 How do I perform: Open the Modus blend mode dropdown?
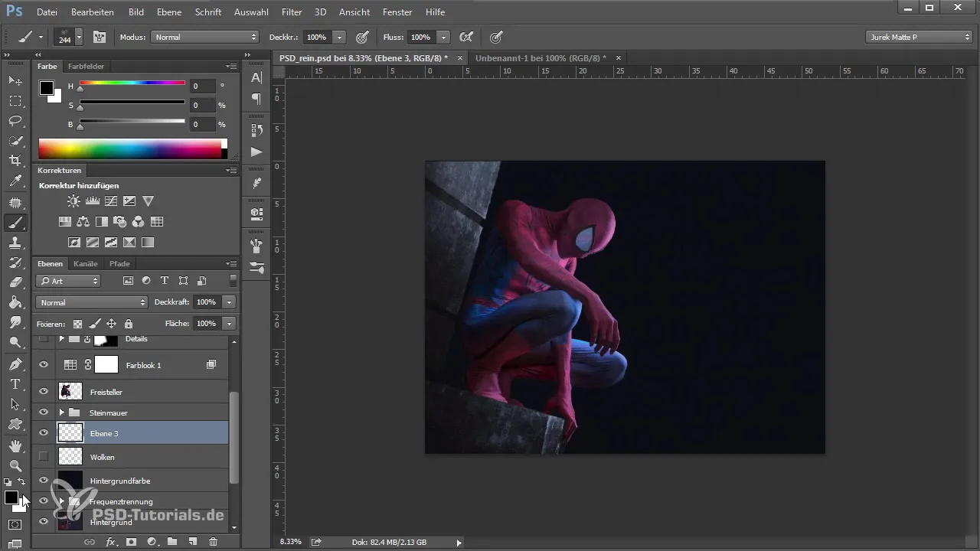tap(205, 37)
